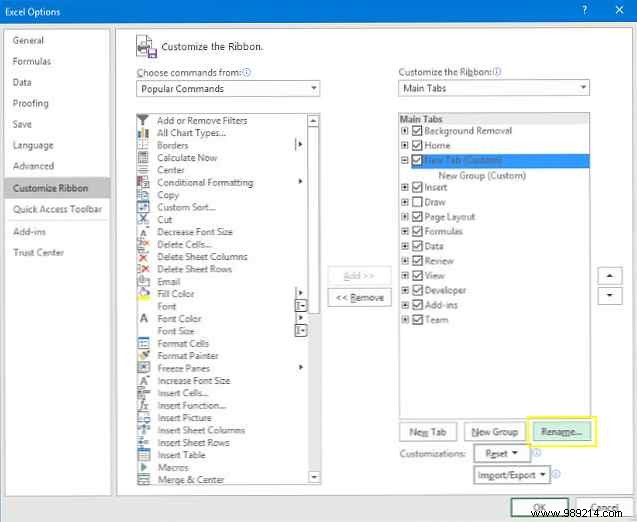Click info icon beside Choose commands from

pos(246,72)
